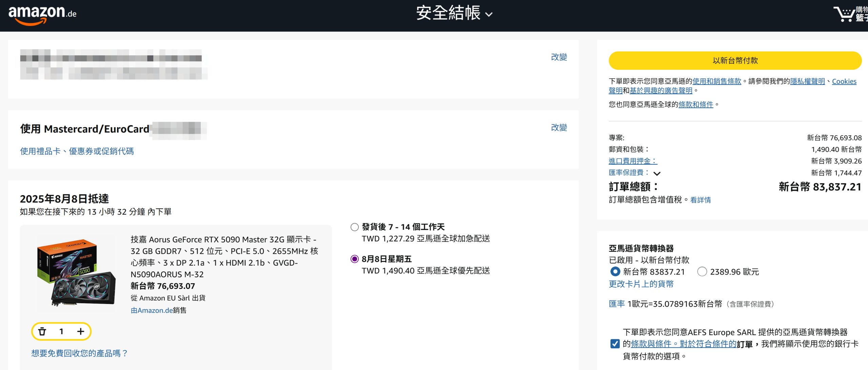Click 想要免費回收您的產品嗎？ link
This screenshot has width=868, height=370.
click(x=80, y=353)
